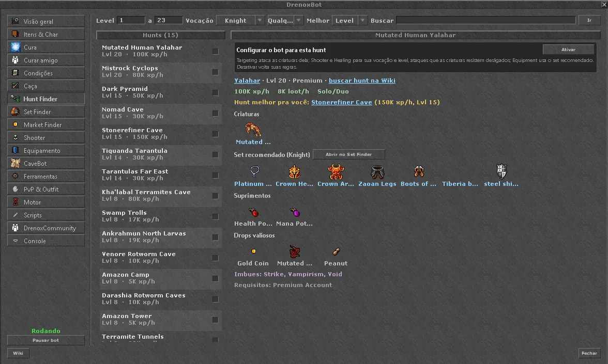The height and width of the screenshot is (364, 608).
Task: Click the Ir search button
Action: [589, 20]
